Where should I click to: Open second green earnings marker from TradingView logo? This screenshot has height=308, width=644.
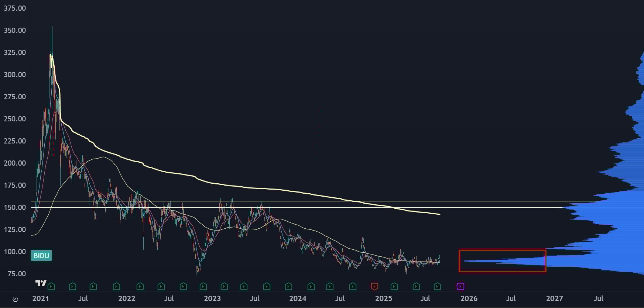72,286
